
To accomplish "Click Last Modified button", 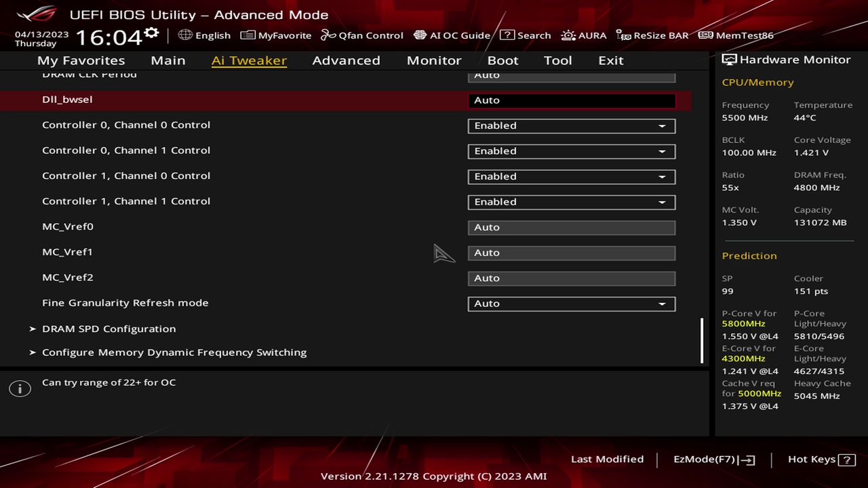I will tap(607, 460).
